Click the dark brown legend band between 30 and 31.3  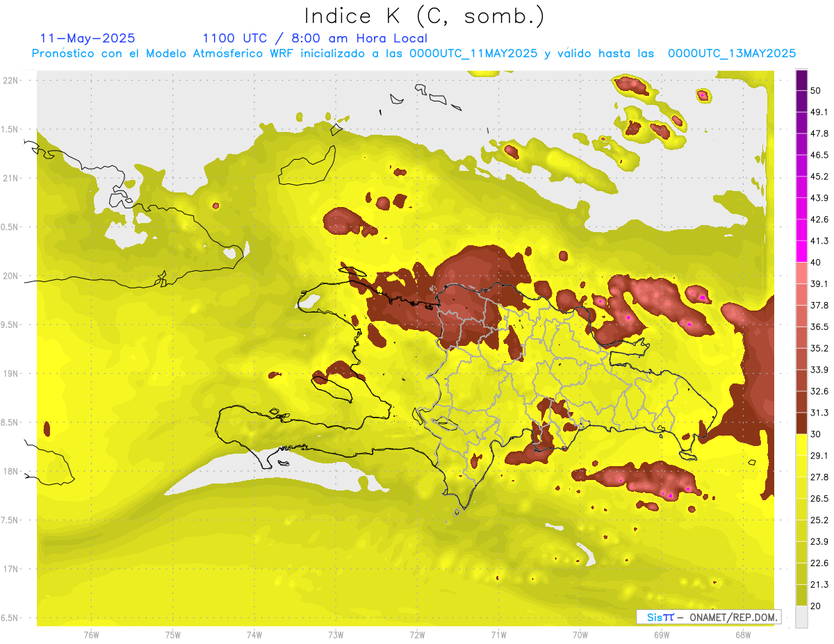pos(801,423)
